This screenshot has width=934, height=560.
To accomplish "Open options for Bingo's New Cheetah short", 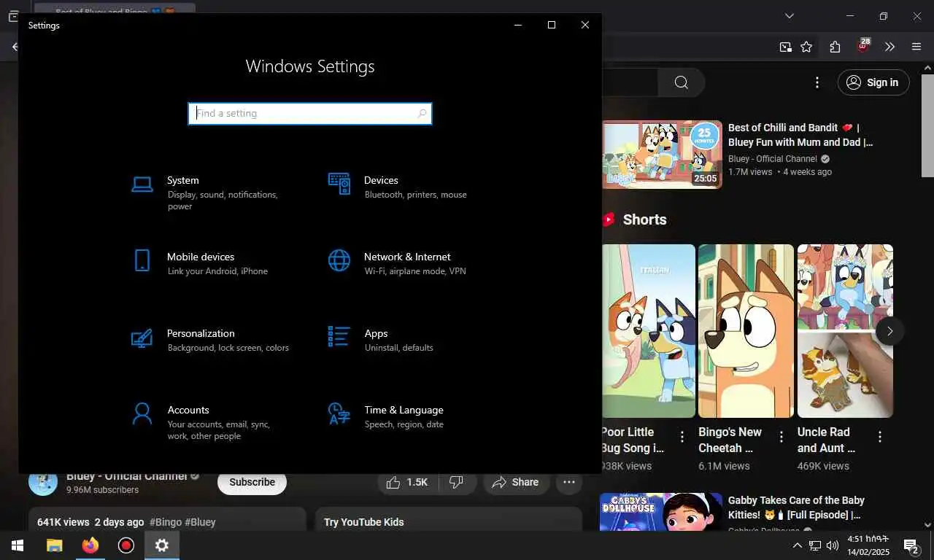I will point(781,436).
